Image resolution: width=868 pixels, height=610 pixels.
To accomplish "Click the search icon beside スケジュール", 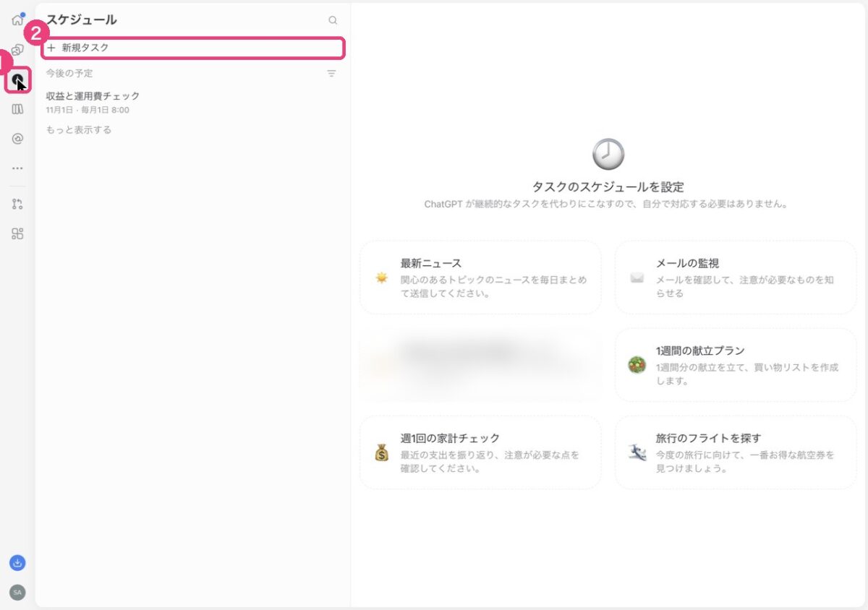I will coord(333,20).
